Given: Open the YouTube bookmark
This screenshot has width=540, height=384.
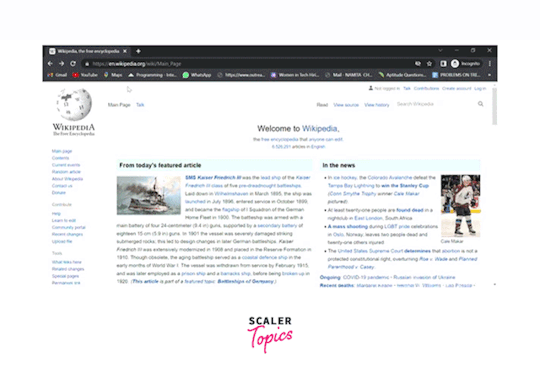Looking at the screenshot, I should pos(85,75).
